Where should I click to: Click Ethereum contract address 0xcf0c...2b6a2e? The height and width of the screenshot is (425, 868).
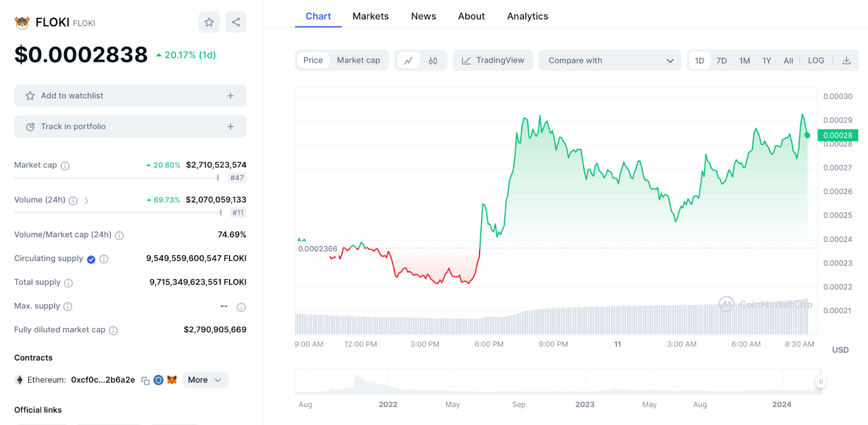coord(103,380)
